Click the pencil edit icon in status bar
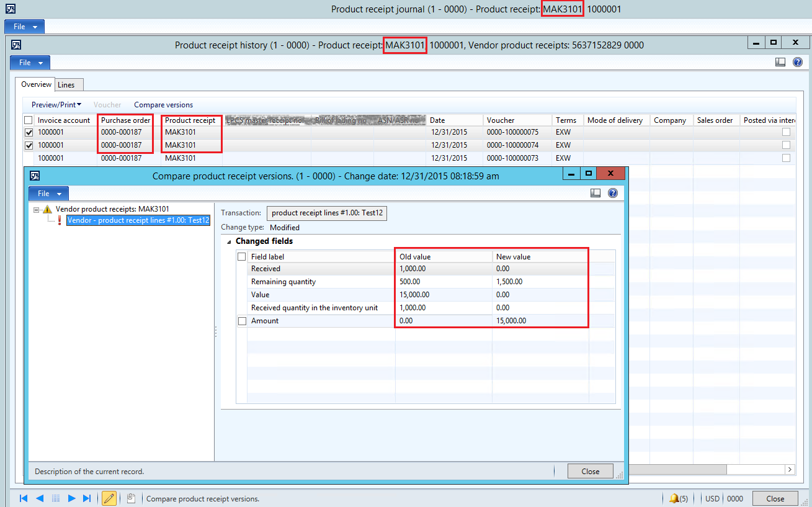 click(x=109, y=498)
